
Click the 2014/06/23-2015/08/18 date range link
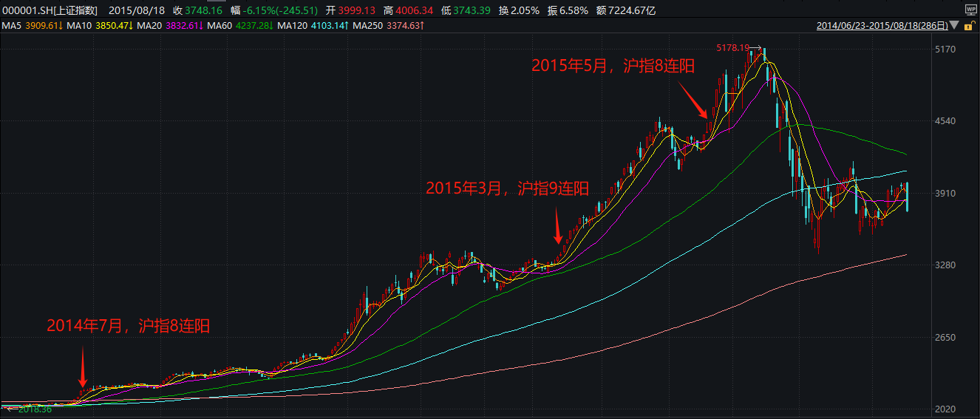click(x=882, y=26)
